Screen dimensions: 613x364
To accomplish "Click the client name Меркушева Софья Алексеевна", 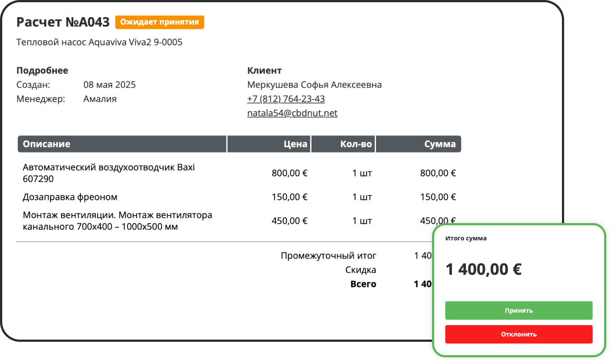I will (315, 84).
